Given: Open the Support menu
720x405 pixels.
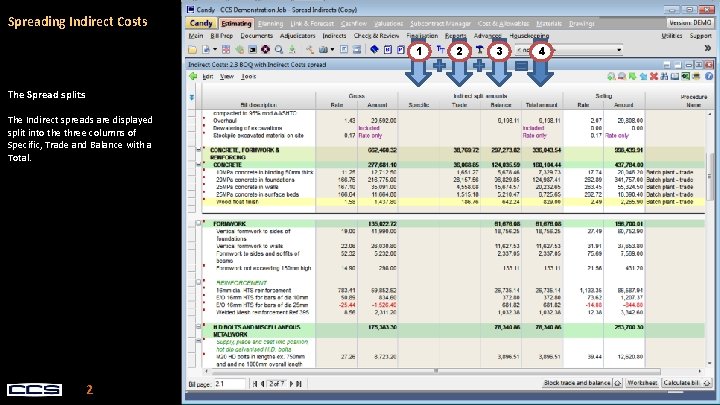Looking at the screenshot, I should pos(700,36).
